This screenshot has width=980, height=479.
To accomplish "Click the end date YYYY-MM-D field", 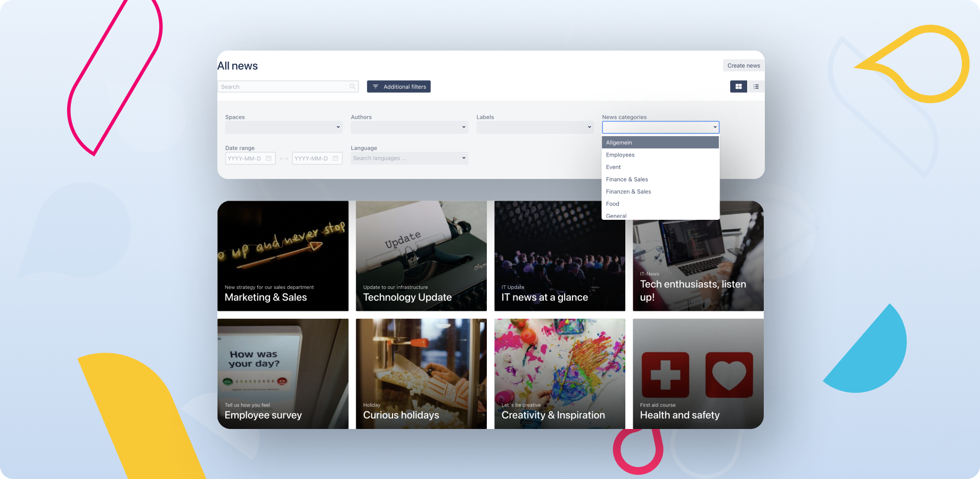I will click(x=317, y=159).
